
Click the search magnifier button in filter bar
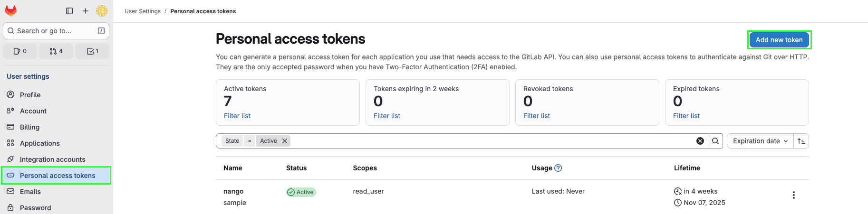[x=715, y=141]
